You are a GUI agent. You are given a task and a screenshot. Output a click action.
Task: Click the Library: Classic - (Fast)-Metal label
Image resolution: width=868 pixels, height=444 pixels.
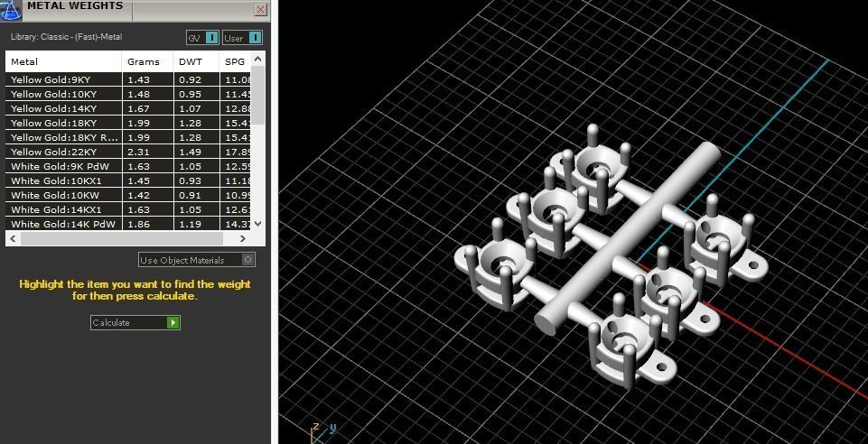67,37
